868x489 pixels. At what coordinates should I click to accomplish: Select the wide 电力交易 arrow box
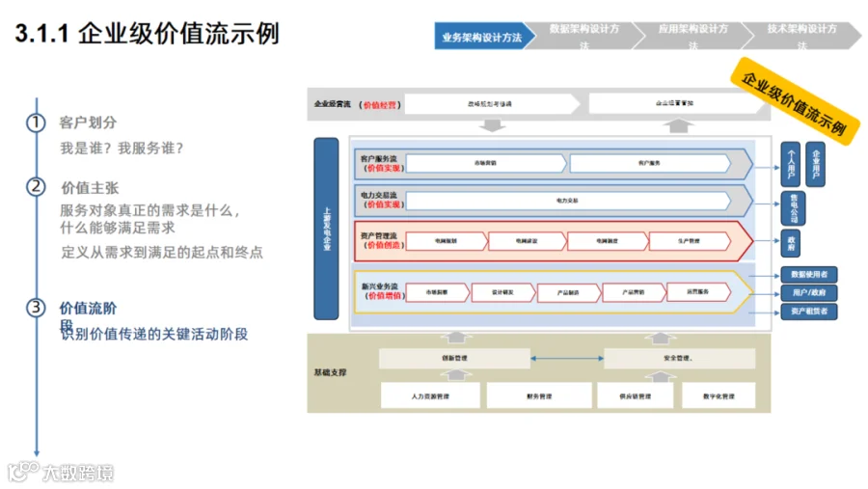pyautogui.click(x=568, y=201)
